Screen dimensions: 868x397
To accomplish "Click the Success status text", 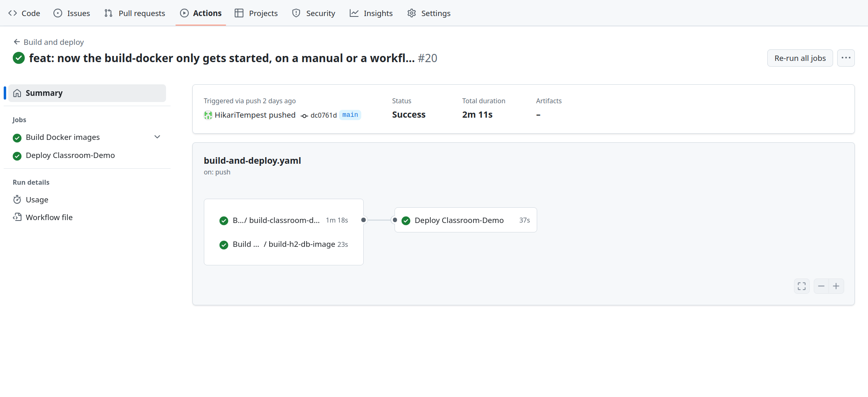I will pos(409,115).
